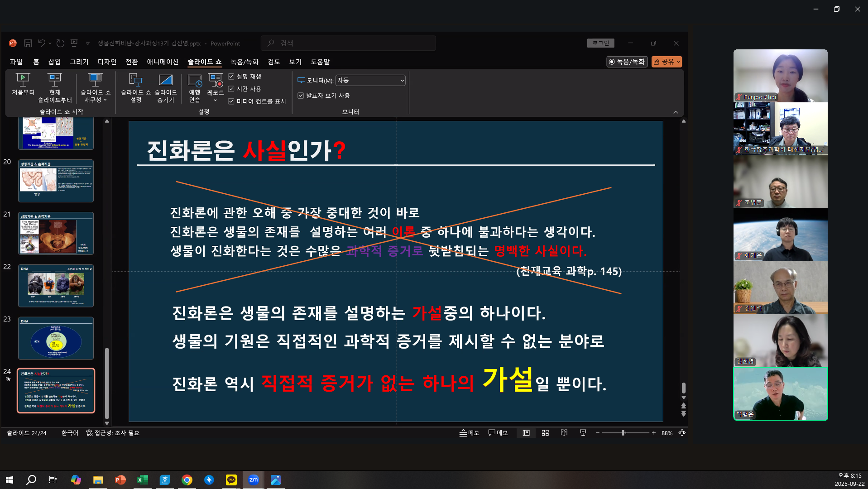Toggle 시간 사용 checkbox
The image size is (868, 489).
coord(231,89)
